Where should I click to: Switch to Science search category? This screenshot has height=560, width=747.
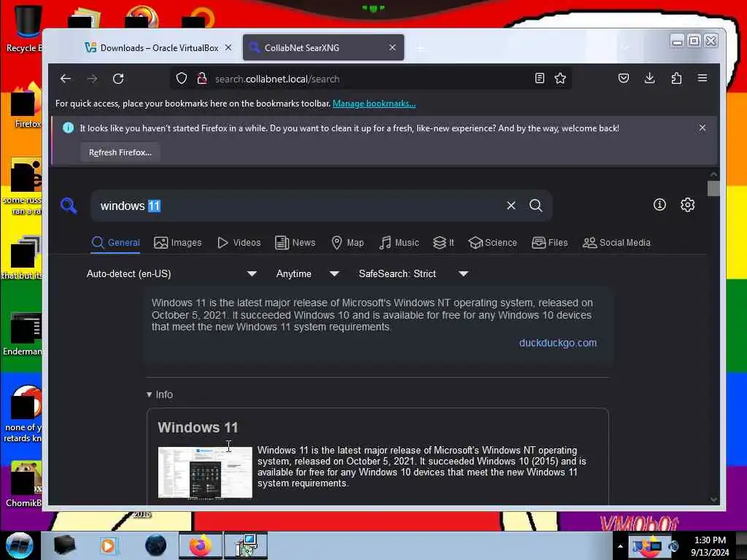(492, 242)
